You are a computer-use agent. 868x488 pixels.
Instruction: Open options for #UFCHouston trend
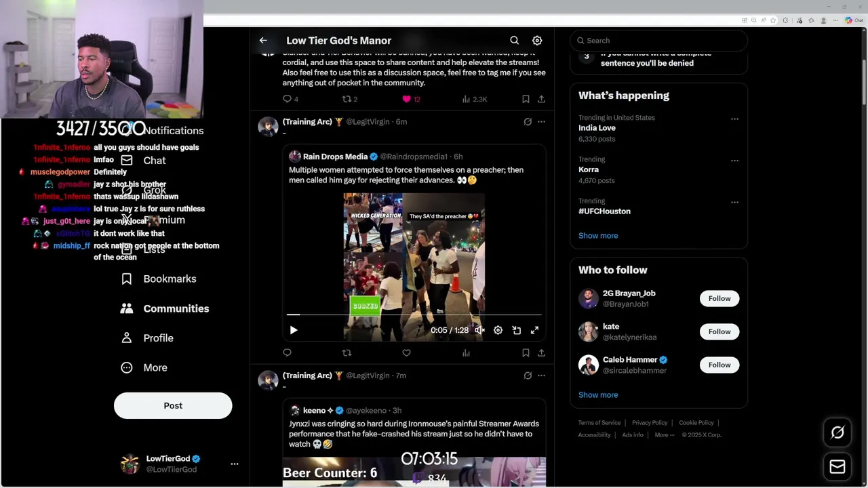click(x=734, y=202)
